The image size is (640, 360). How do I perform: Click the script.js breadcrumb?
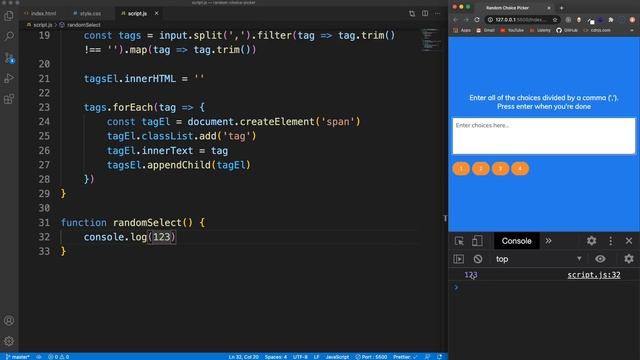pyautogui.click(x=40, y=25)
